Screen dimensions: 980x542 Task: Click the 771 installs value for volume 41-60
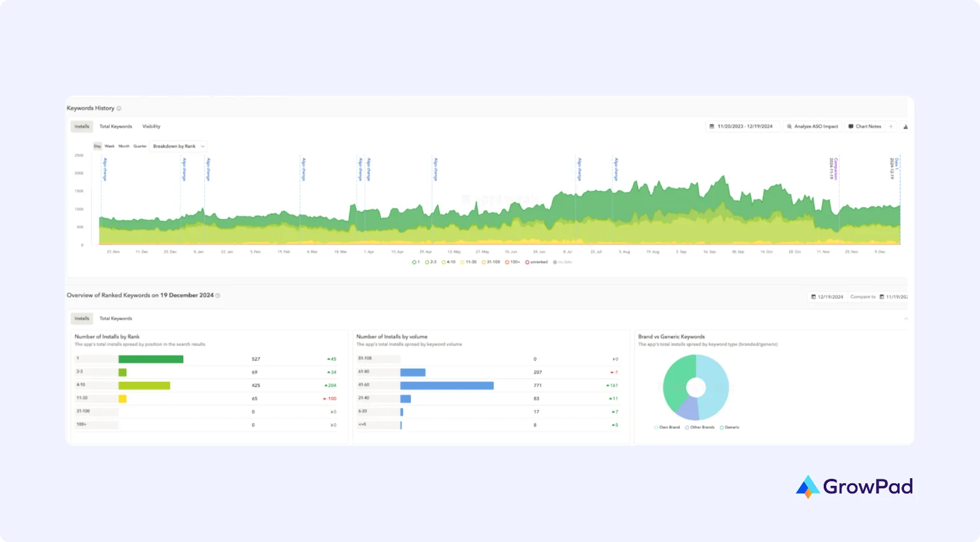pos(538,386)
